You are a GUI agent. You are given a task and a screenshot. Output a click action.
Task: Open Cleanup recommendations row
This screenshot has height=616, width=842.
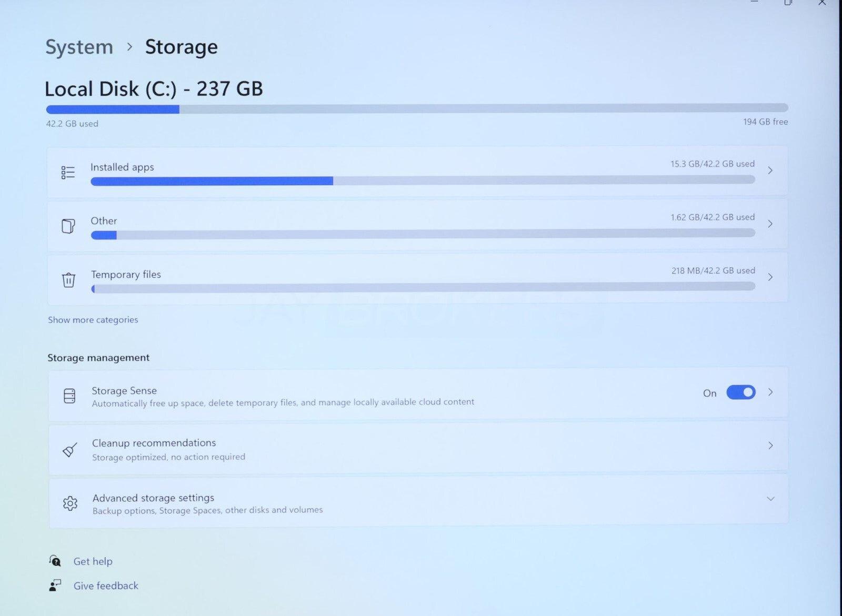coord(418,448)
